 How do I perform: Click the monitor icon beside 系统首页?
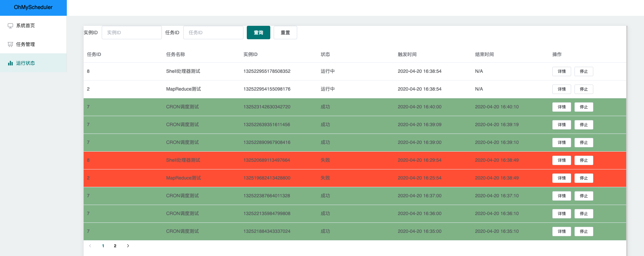pos(10,25)
